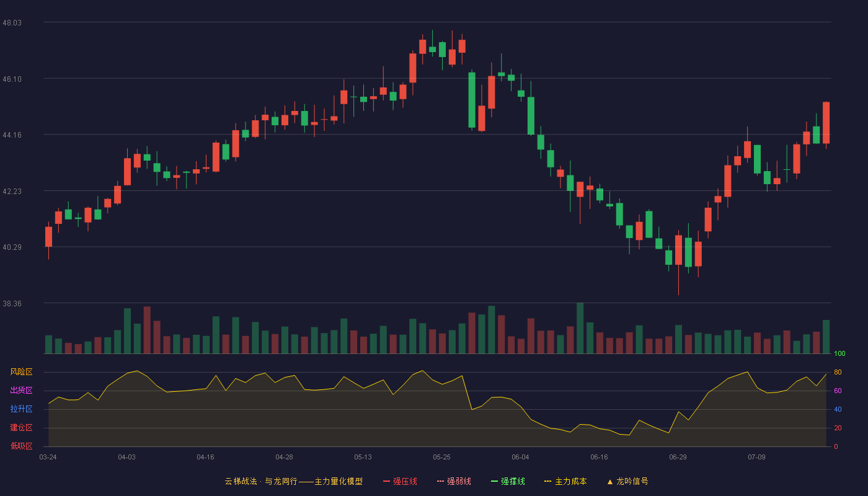Click the 04-03 date label

(126, 457)
